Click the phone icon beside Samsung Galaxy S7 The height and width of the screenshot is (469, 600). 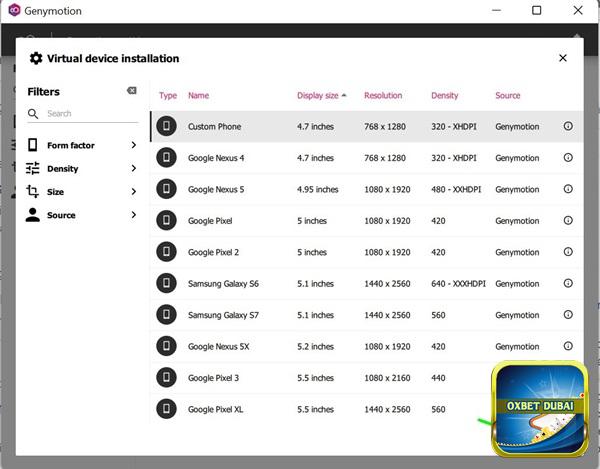pyautogui.click(x=166, y=315)
